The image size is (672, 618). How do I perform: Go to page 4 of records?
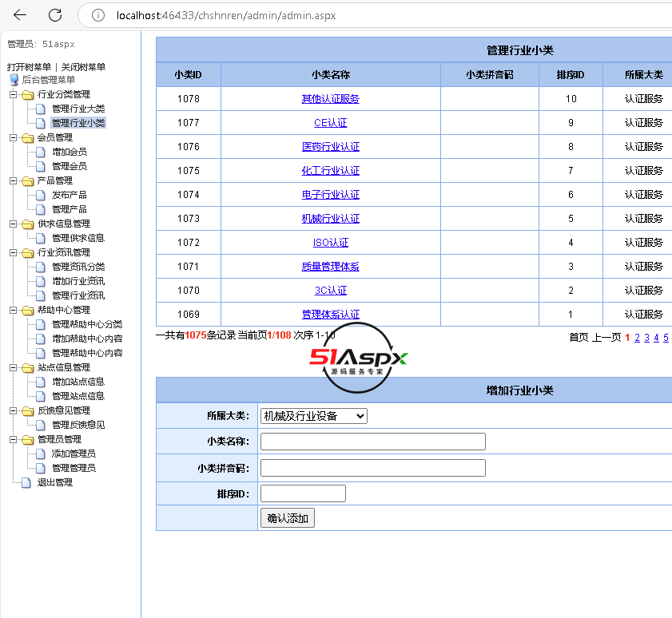tap(656, 338)
